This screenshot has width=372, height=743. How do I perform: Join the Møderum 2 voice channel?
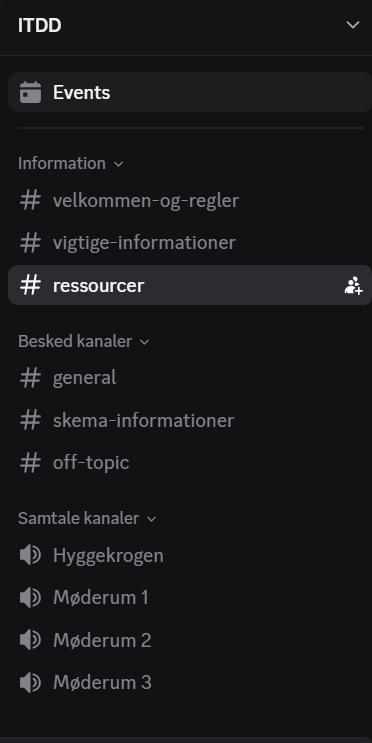pos(190,640)
